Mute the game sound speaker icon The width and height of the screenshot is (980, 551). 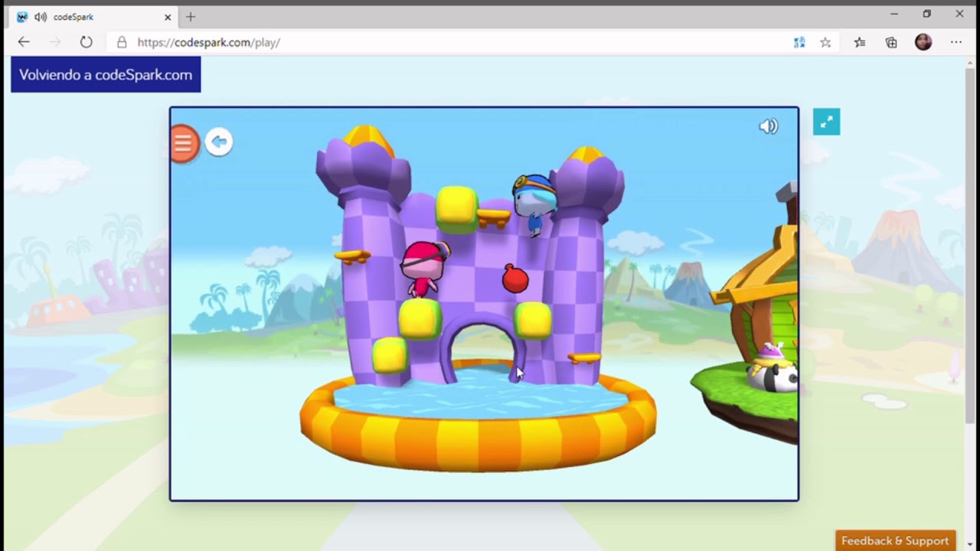768,126
